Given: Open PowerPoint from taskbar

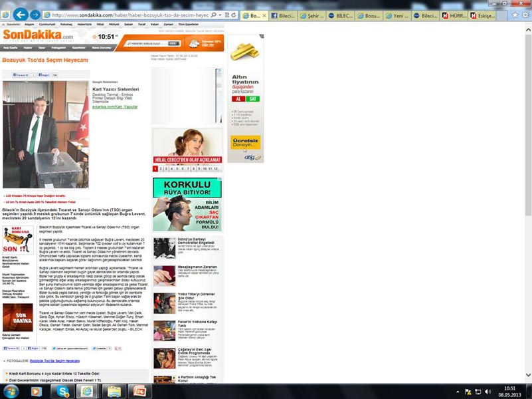Looking at the screenshot, I should pyautogui.click(x=139, y=392).
